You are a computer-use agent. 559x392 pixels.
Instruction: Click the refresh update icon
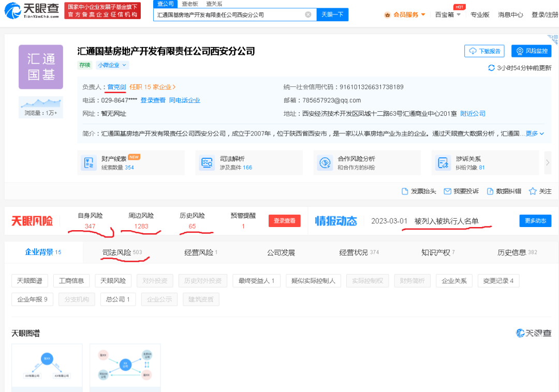tap(491, 68)
